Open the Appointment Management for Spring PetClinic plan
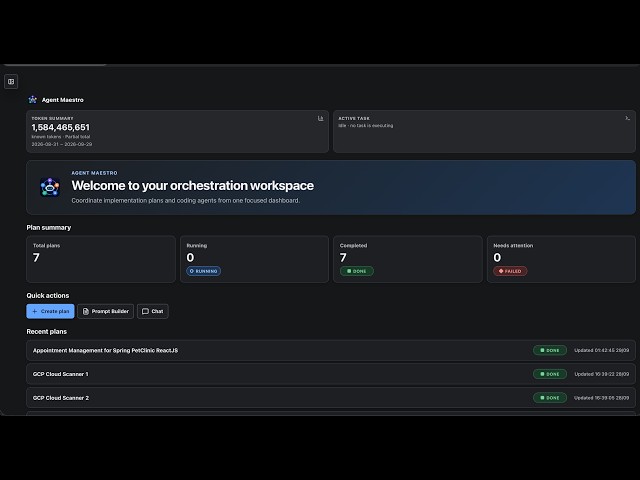640x480 pixels. (x=331, y=350)
